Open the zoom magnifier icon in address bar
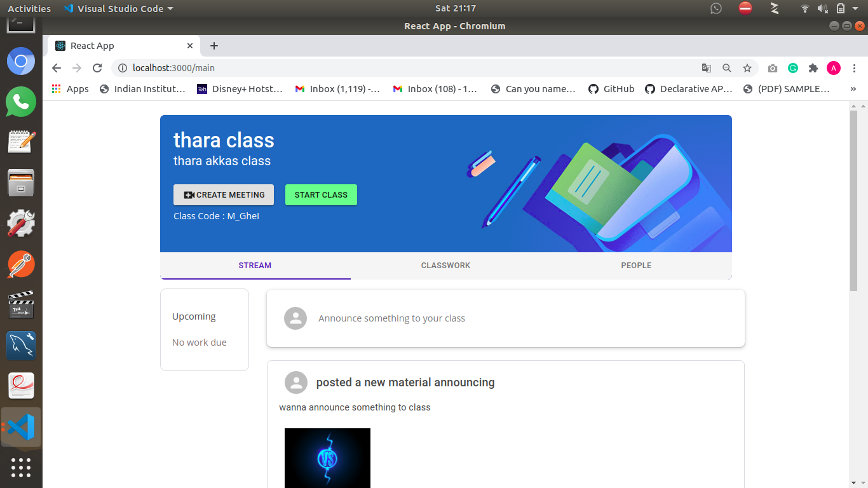Image resolution: width=868 pixels, height=488 pixels. [x=727, y=68]
